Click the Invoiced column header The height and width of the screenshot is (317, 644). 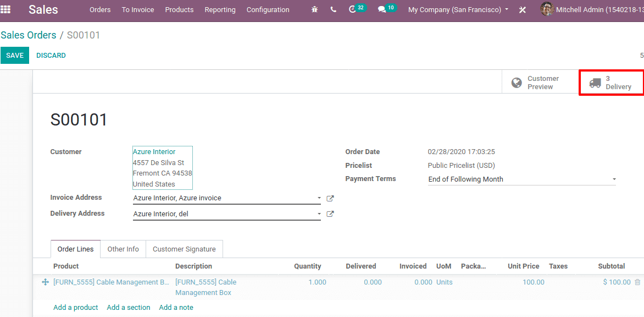413,266
